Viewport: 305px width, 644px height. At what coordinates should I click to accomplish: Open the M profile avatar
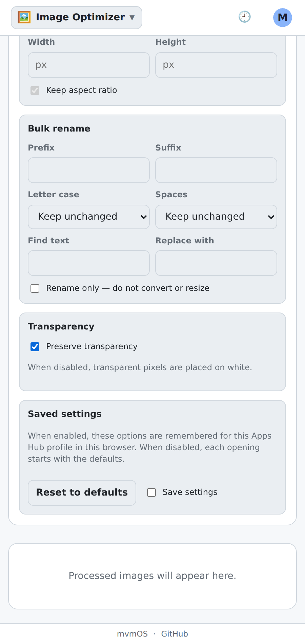point(283,18)
